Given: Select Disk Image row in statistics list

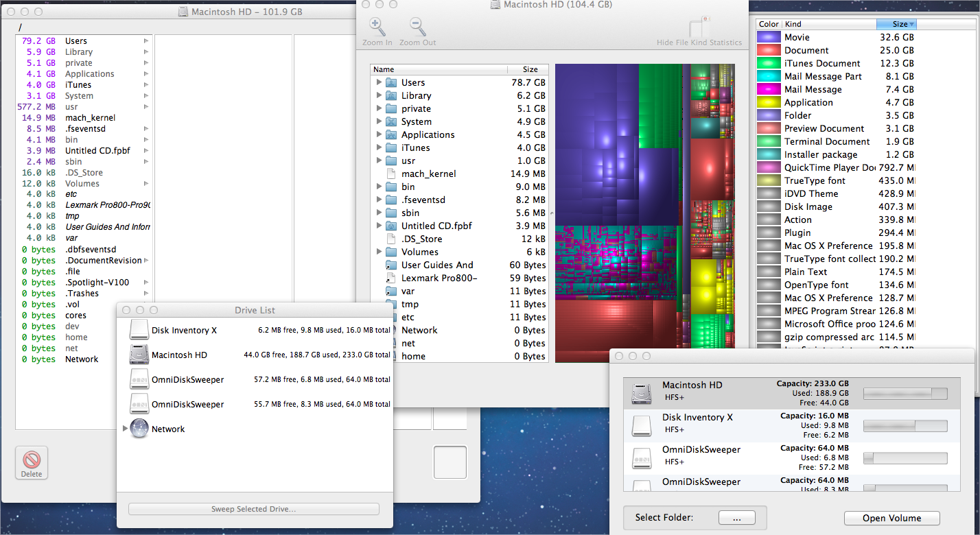Looking at the screenshot, I should pyautogui.click(x=836, y=206).
